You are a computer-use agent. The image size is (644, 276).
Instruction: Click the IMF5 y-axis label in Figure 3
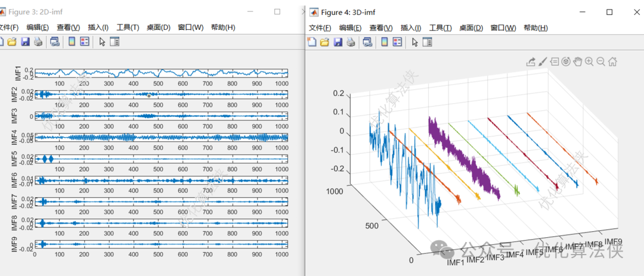click(x=15, y=159)
